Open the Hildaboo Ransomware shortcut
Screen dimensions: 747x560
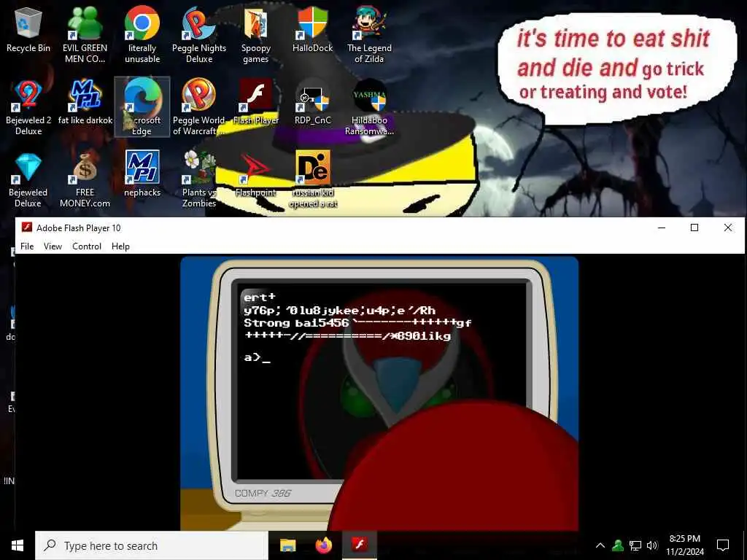[x=369, y=107]
